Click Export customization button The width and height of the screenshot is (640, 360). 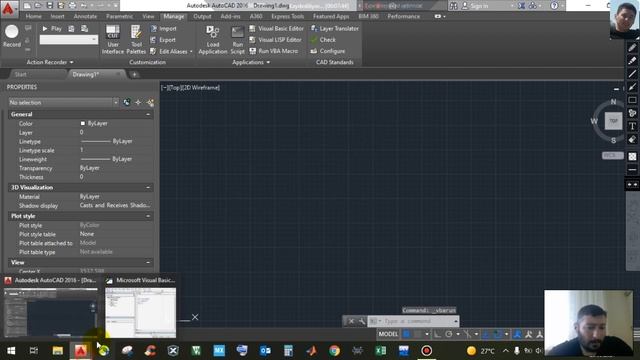(163, 40)
